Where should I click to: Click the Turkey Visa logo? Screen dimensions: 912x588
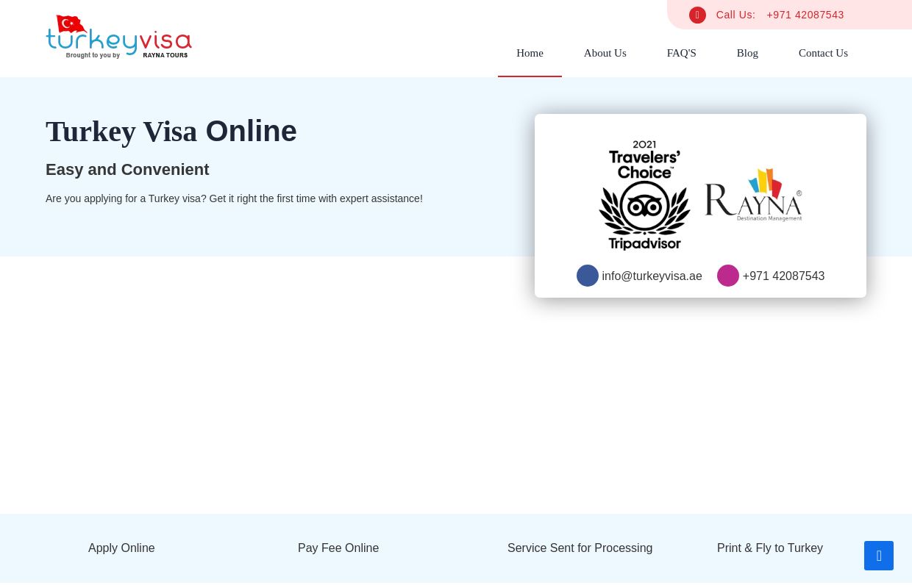point(118,36)
